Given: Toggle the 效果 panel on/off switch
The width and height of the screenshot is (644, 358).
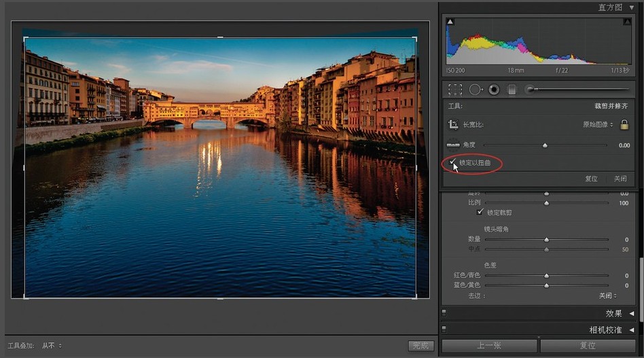Looking at the screenshot, I should (444, 313).
